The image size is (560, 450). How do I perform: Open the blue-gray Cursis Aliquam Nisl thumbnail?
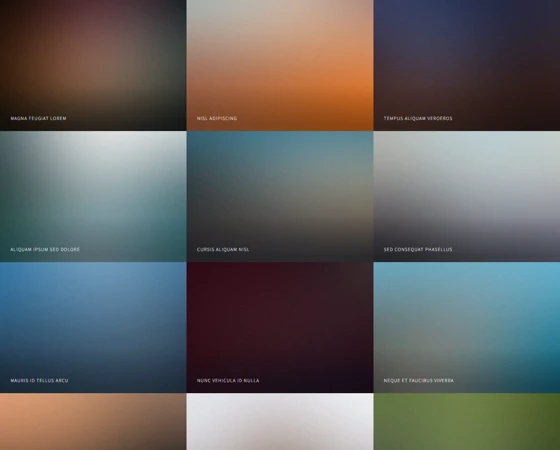280,196
